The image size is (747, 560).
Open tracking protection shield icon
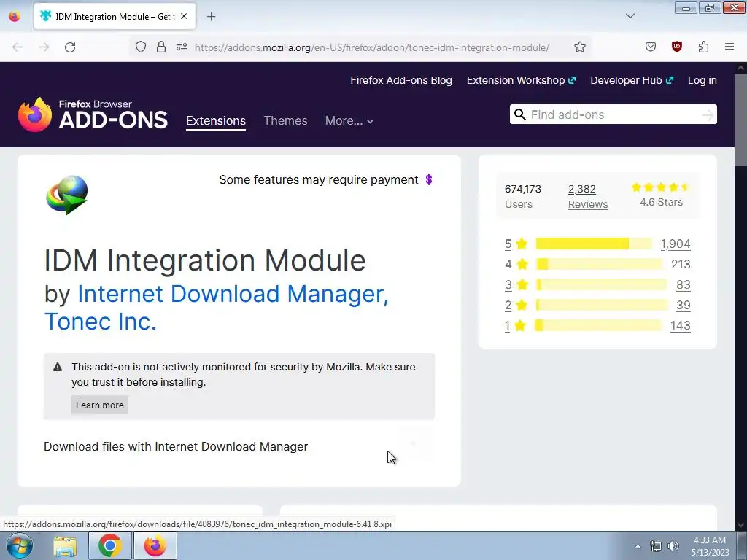(x=141, y=47)
